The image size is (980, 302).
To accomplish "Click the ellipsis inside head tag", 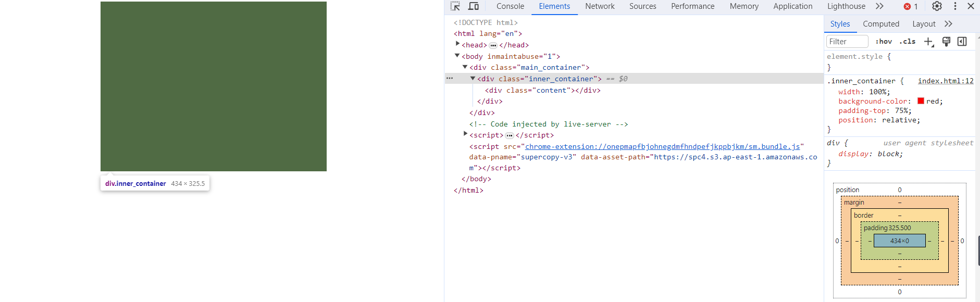I will [493, 45].
